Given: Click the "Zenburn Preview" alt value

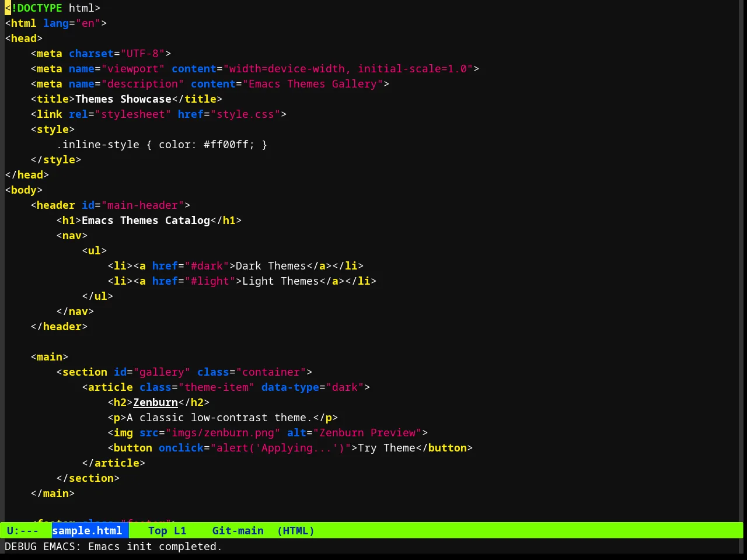Looking at the screenshot, I should (367, 433).
